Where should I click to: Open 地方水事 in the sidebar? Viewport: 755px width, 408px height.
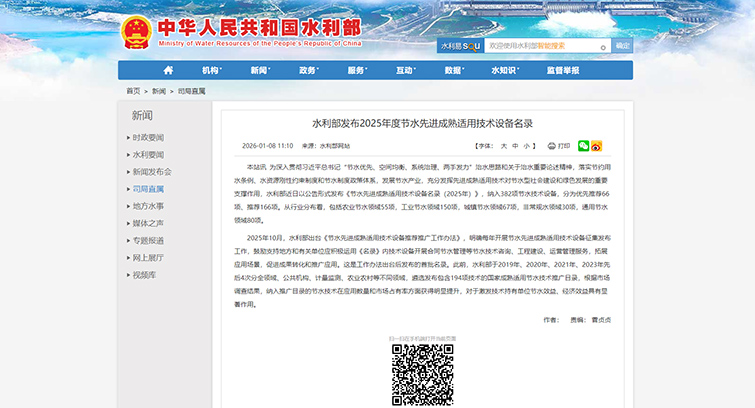[x=149, y=206]
